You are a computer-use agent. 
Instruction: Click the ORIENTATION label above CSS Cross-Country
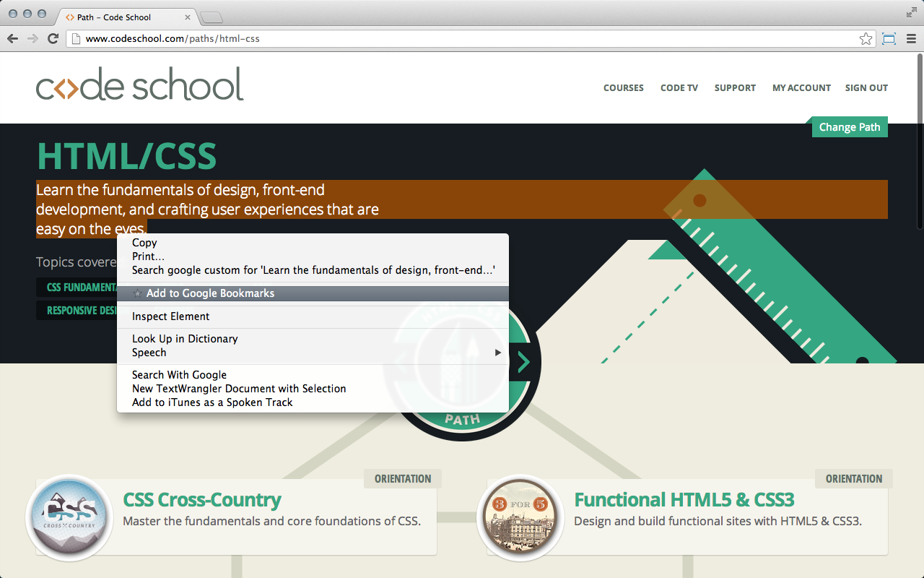point(403,479)
